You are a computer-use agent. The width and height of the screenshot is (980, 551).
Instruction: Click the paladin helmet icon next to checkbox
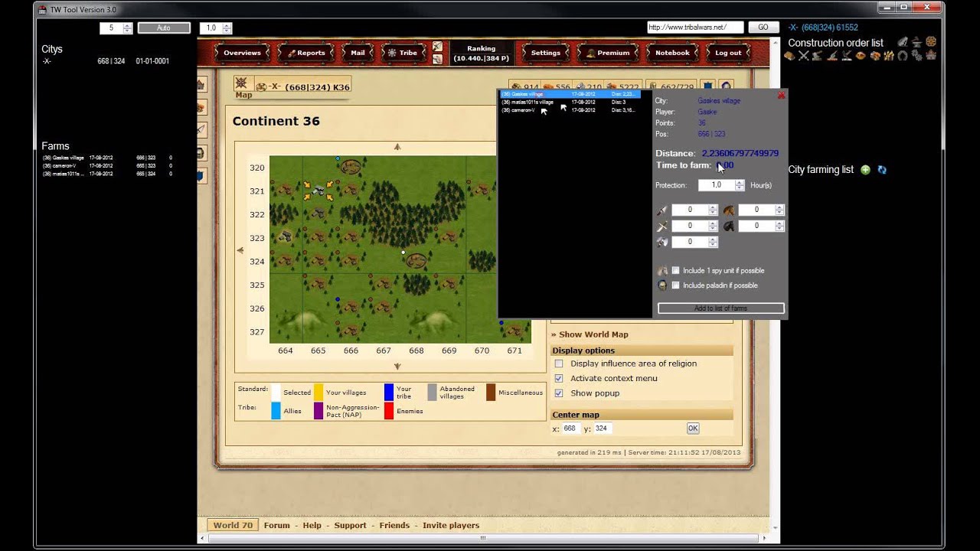tap(662, 285)
